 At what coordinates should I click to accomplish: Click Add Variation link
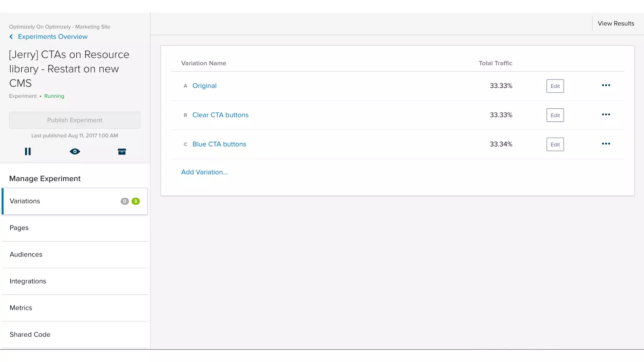tap(204, 172)
